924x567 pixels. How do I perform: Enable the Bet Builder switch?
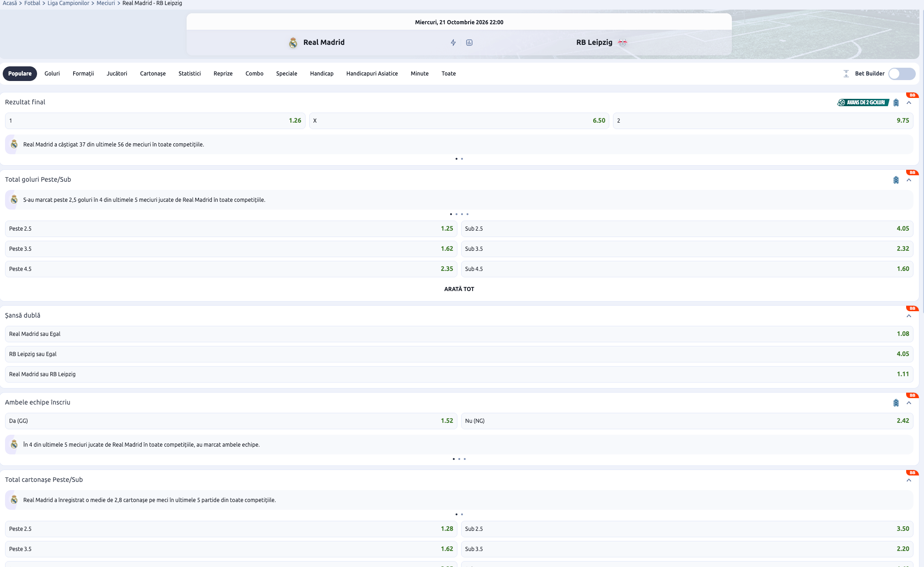coord(902,74)
